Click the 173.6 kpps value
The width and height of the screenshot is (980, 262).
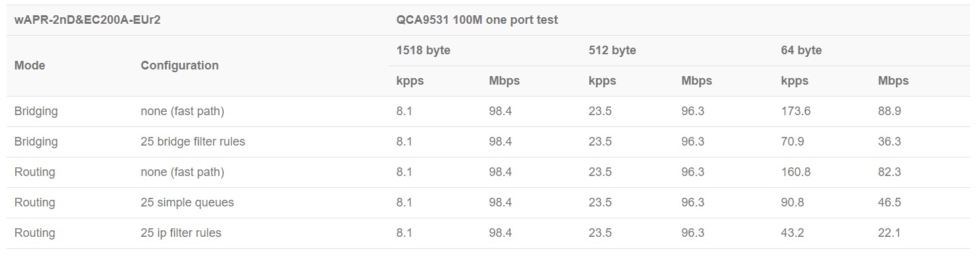[795, 111]
